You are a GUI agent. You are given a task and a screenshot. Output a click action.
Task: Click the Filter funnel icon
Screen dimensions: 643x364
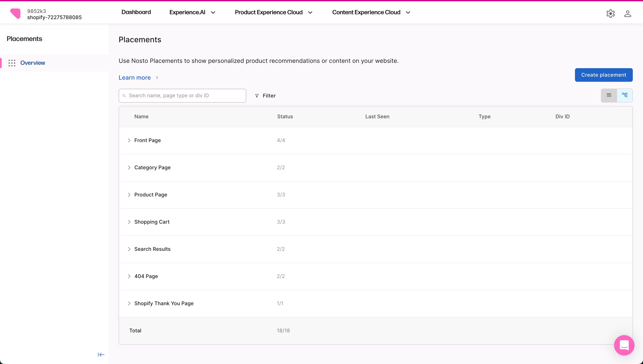pyautogui.click(x=257, y=96)
